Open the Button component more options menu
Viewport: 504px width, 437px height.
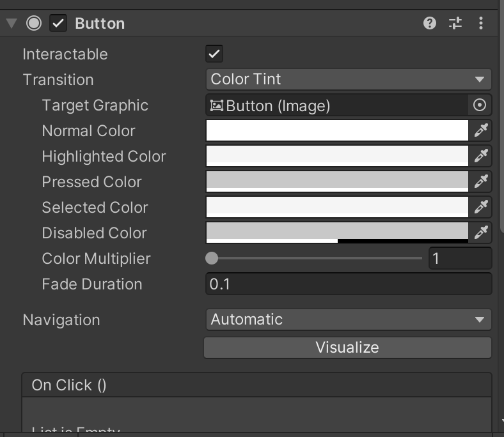pos(480,24)
